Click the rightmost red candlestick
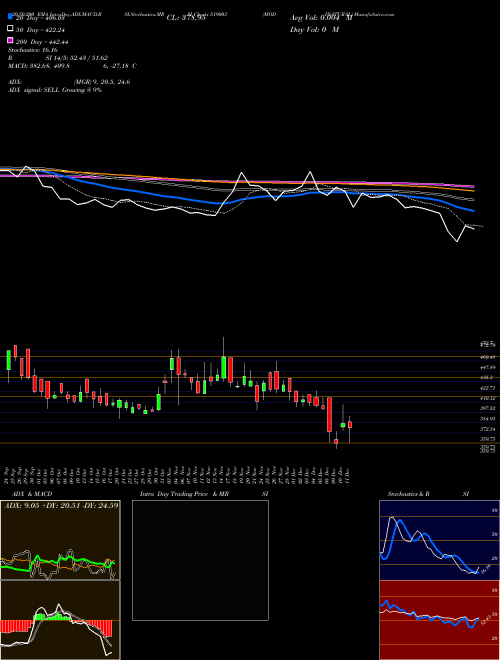Image resolution: width=500 pixels, height=660 pixels. click(350, 425)
